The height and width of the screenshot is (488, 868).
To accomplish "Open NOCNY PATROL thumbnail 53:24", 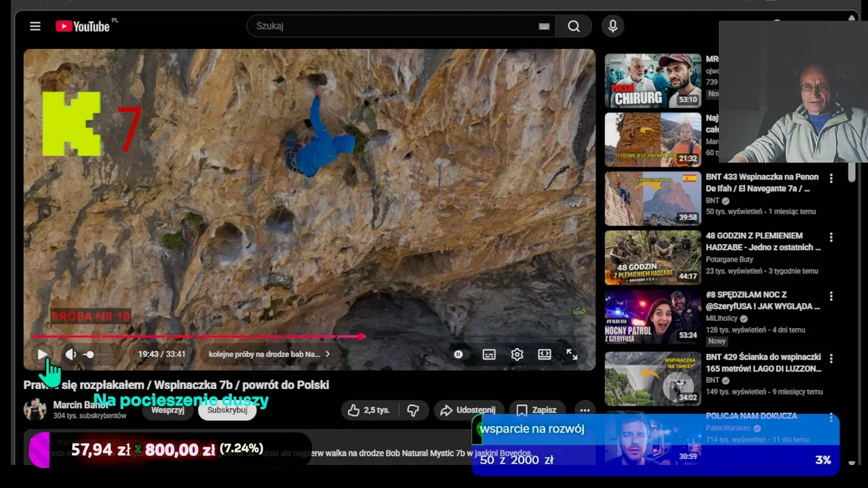I will click(x=653, y=317).
